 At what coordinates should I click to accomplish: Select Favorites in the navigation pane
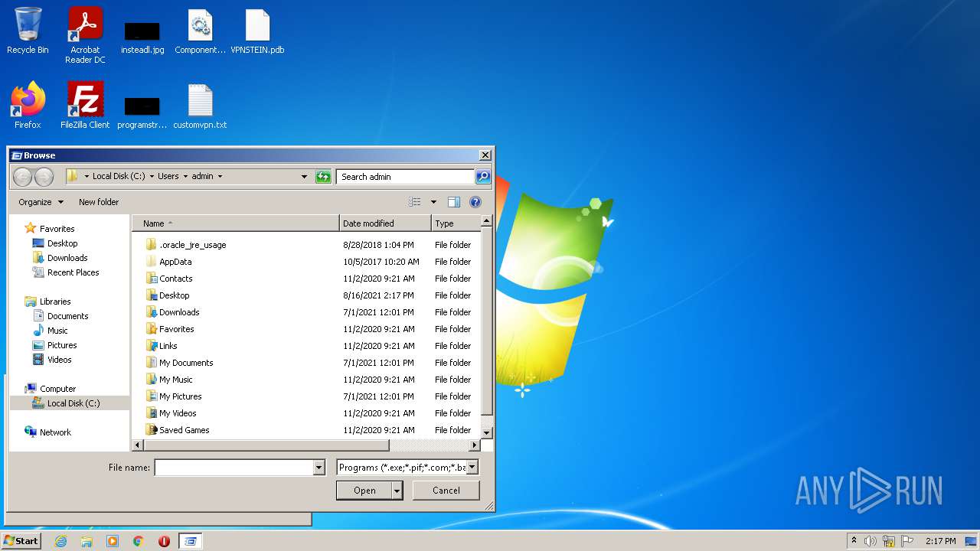click(x=57, y=229)
